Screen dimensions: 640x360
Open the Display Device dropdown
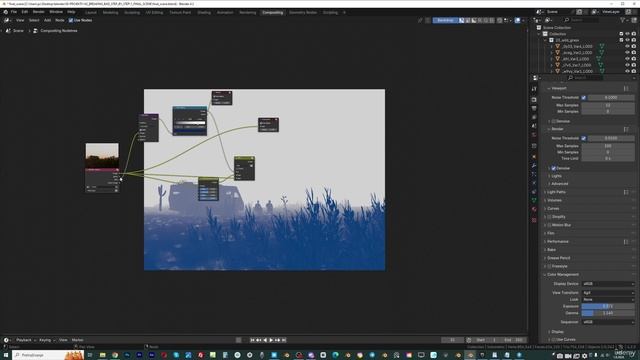[x=608, y=284]
